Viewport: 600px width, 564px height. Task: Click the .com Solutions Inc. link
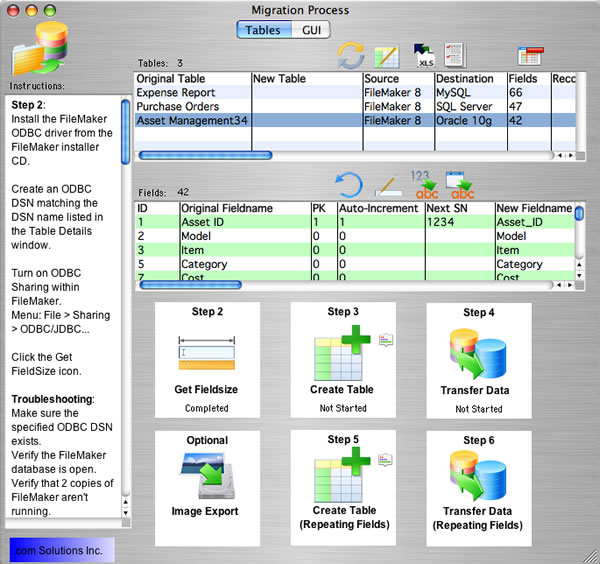[62, 550]
